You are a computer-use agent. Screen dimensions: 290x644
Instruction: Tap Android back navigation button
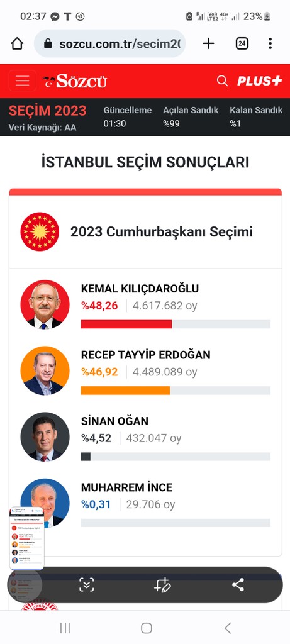[x=228, y=628]
